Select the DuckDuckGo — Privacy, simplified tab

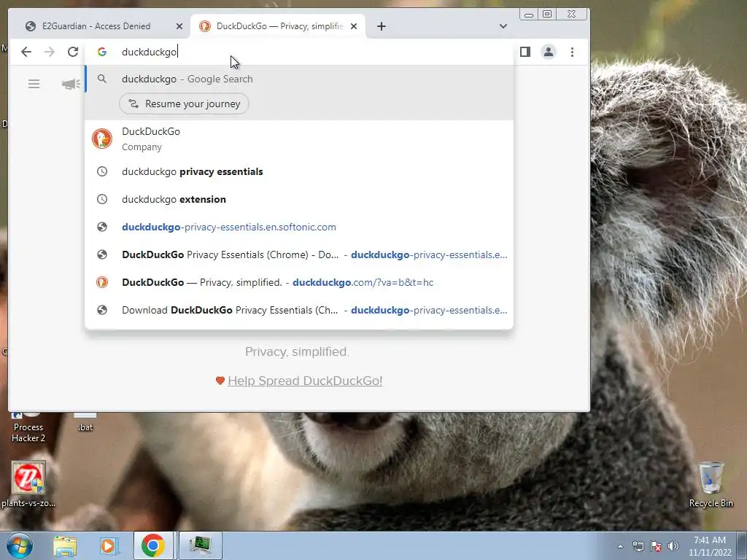278,26
